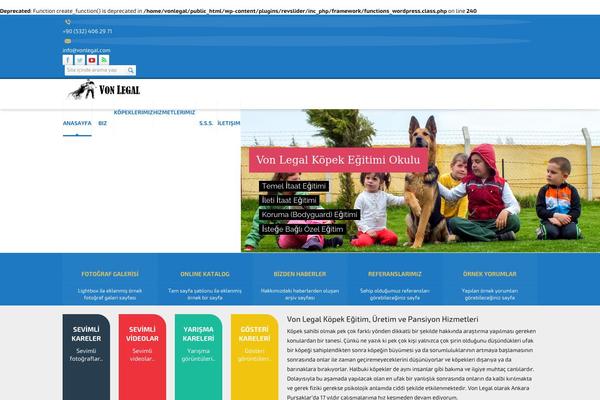The height and width of the screenshot is (400, 600).
Task: Click the search magnifier icon
Action: tap(130, 70)
